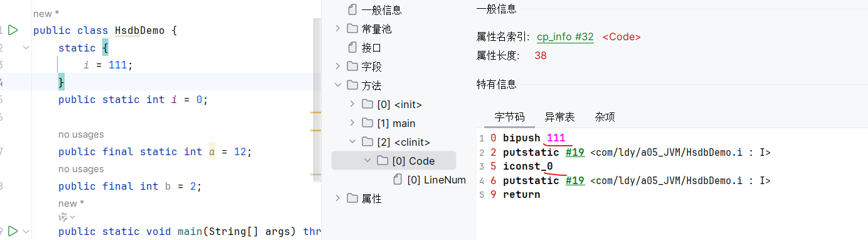Click 'no usages' hint above variable a
This screenshot has width=868, height=240.
tap(81, 134)
